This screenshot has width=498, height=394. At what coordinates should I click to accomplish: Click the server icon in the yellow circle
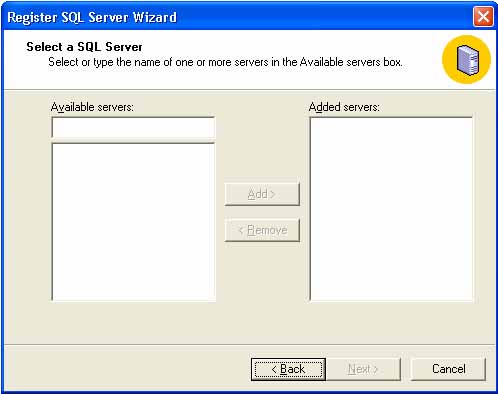pyautogui.click(x=467, y=60)
